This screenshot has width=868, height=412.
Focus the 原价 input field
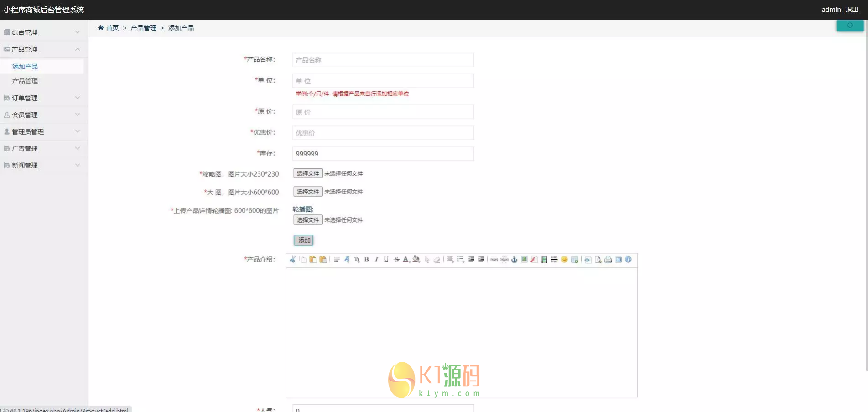383,112
